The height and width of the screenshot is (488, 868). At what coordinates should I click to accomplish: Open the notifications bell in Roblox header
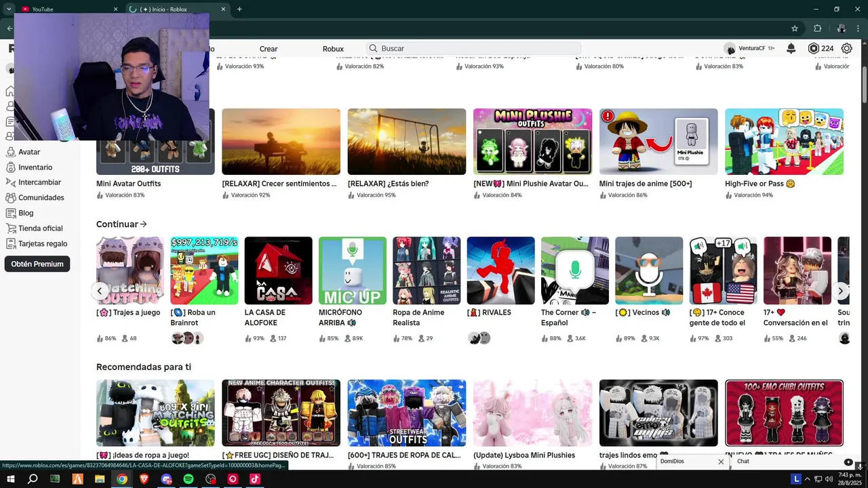tap(791, 48)
